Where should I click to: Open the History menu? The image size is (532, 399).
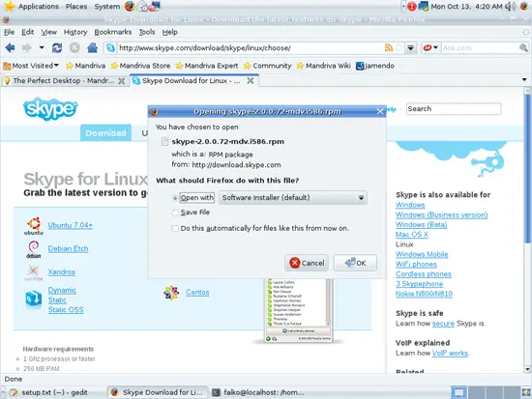click(x=75, y=32)
